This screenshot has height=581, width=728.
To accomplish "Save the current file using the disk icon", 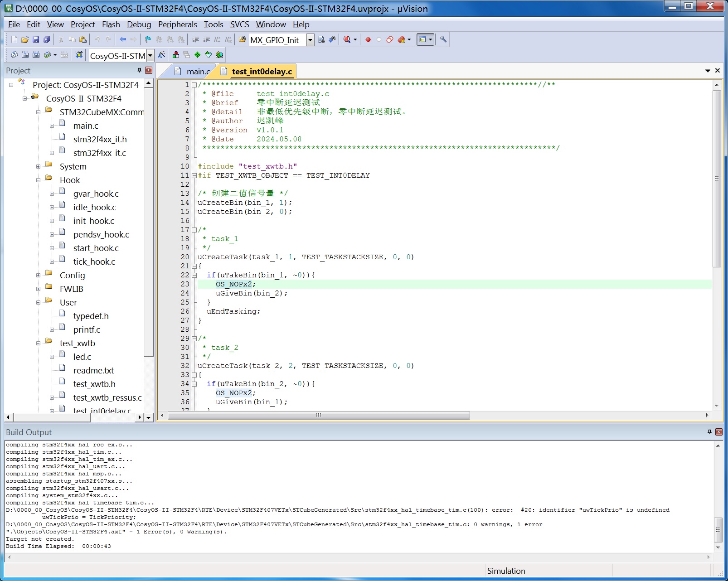I will [x=36, y=40].
